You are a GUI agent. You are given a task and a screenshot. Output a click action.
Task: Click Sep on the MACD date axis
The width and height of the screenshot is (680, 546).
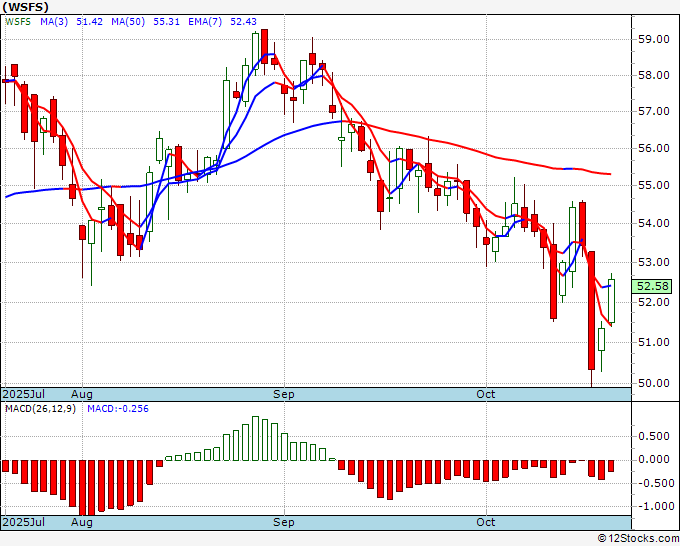(x=284, y=522)
